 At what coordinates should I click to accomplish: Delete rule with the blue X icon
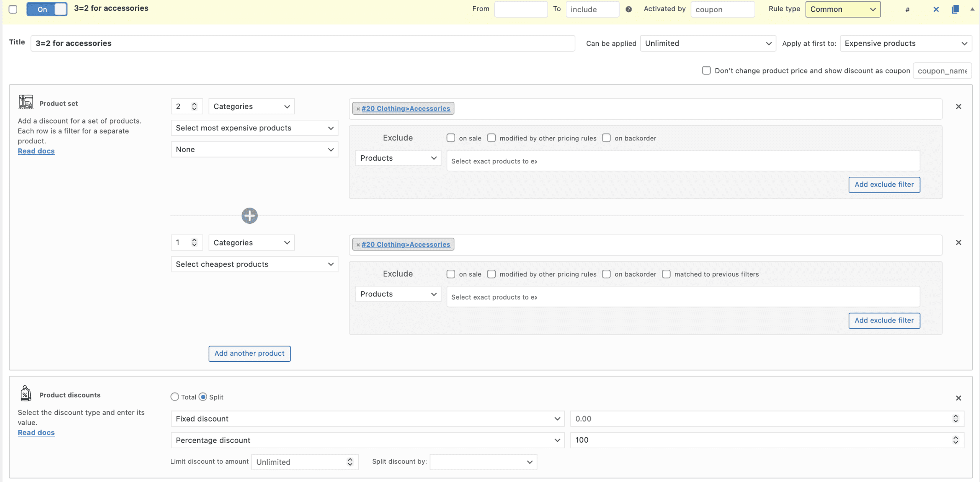(x=936, y=9)
